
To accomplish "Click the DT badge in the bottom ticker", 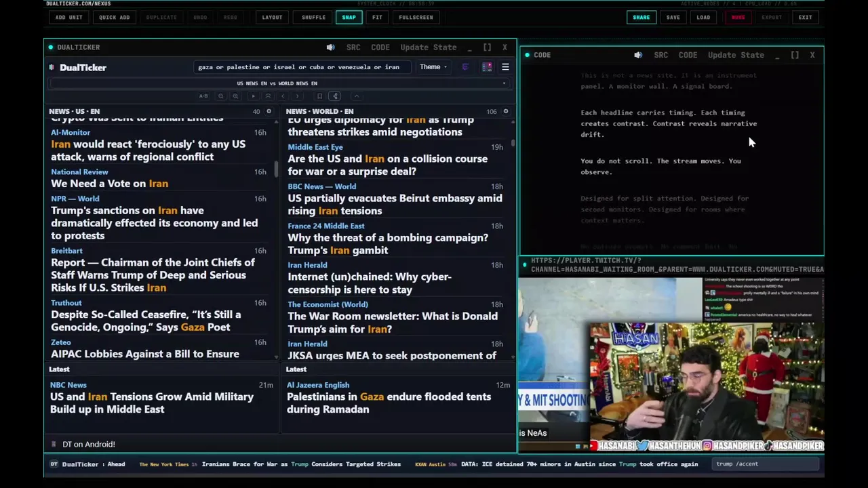I will 54,464.
